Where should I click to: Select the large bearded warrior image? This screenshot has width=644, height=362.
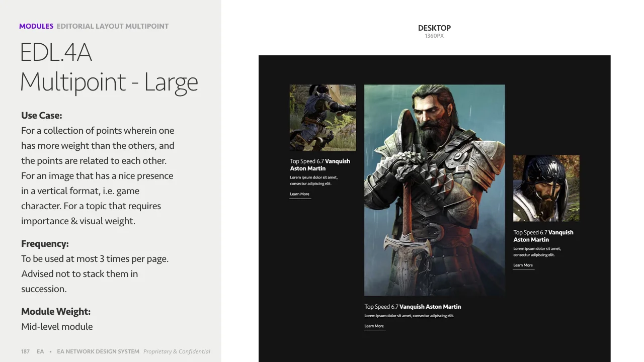(x=435, y=190)
